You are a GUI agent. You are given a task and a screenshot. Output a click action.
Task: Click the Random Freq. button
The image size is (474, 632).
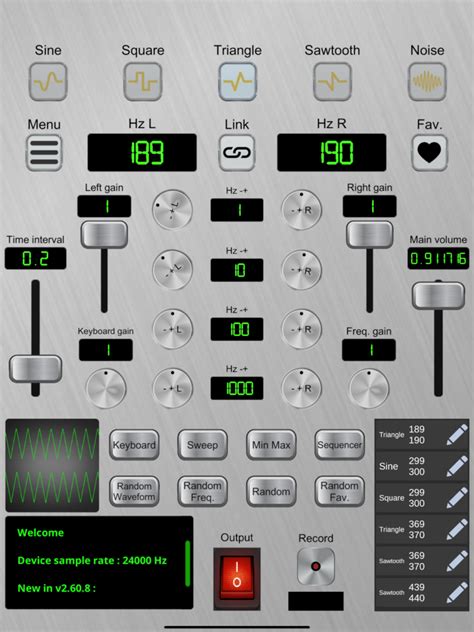[x=203, y=491]
